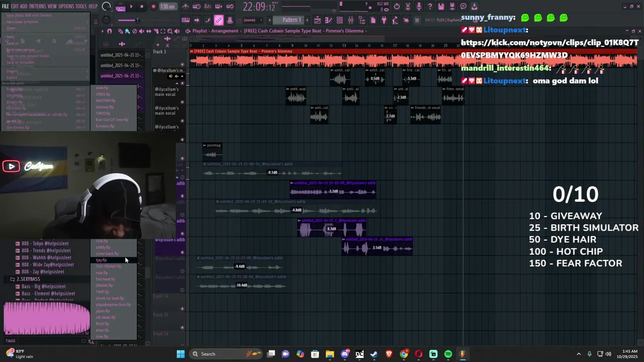
Task: Open the Playlist view icon
Action: [317, 20]
